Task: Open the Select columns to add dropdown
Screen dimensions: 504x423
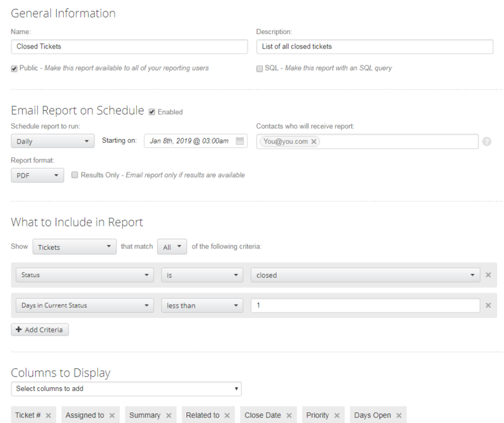Action: pyautogui.click(x=126, y=388)
